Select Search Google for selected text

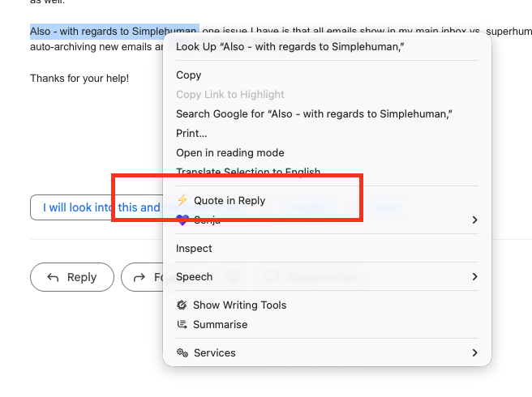click(313, 114)
